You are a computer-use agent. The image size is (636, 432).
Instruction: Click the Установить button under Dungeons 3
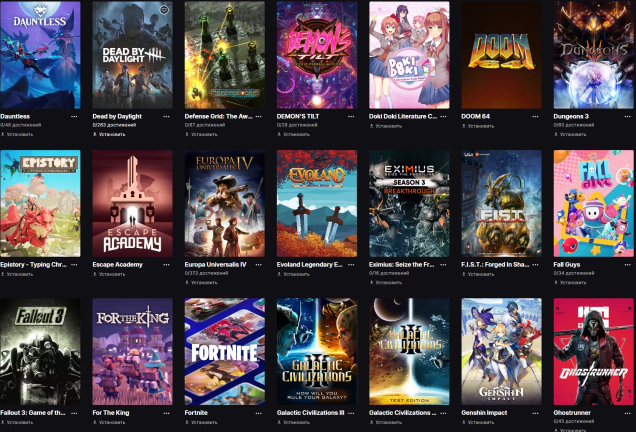(x=574, y=133)
